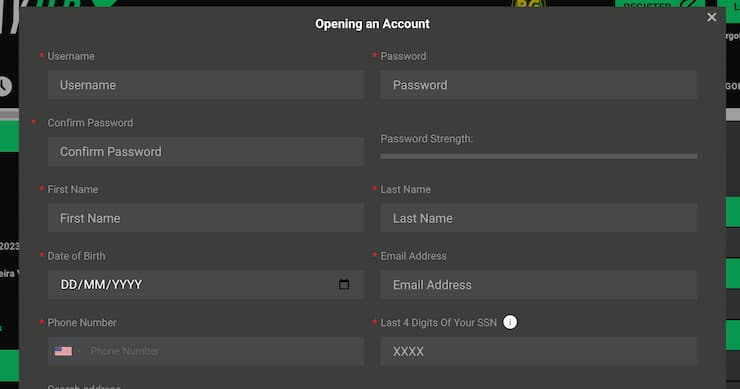Click the Opening an Account title
Image resolution: width=740 pixels, height=389 pixels.
372,24
